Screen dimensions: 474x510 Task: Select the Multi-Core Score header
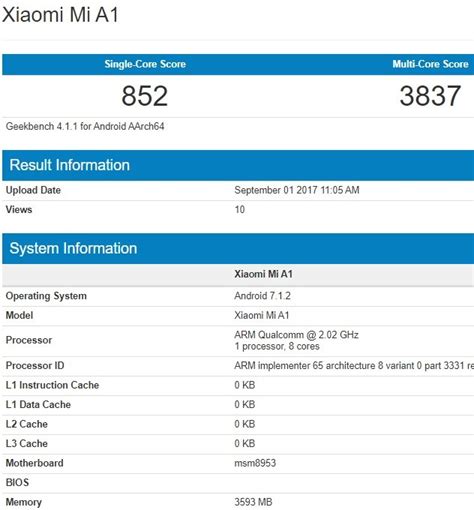tap(430, 64)
